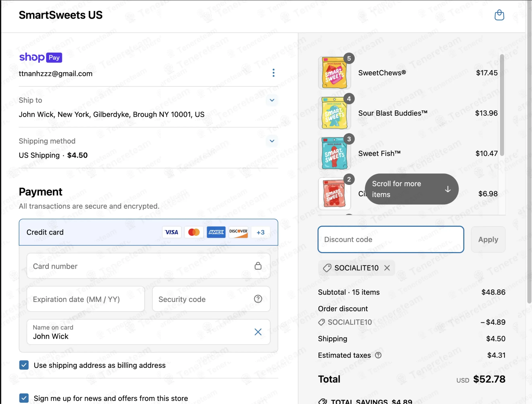Clear the Name on card field
532x404 pixels.
click(258, 332)
